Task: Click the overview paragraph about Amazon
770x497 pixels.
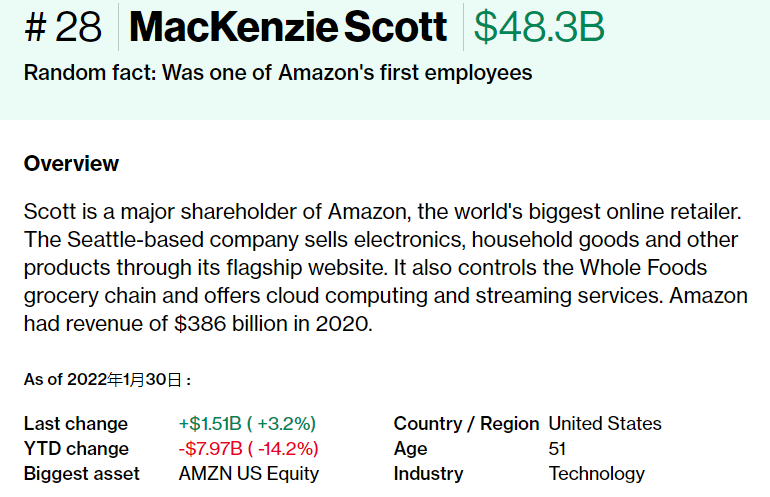Action: [x=385, y=268]
